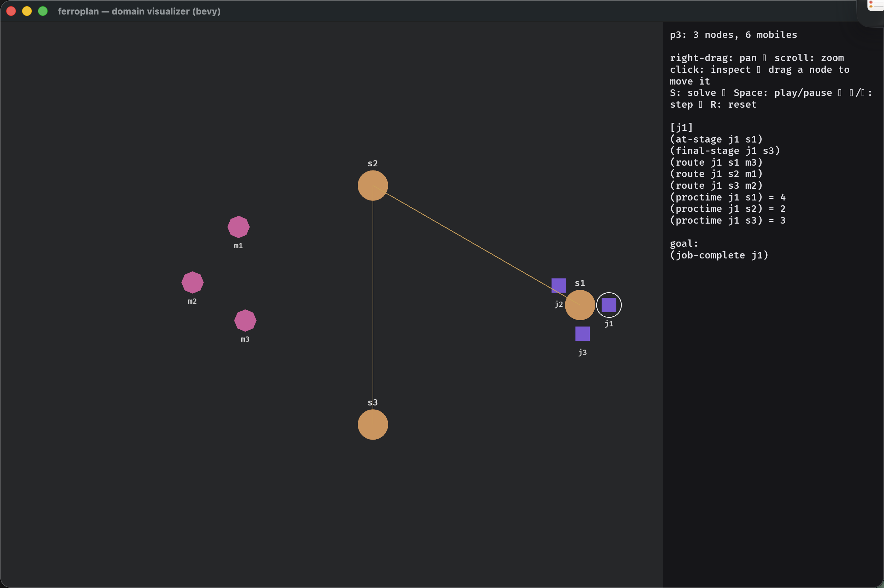Inspect the s3 stage node circle
The image size is (884, 588).
(x=373, y=424)
